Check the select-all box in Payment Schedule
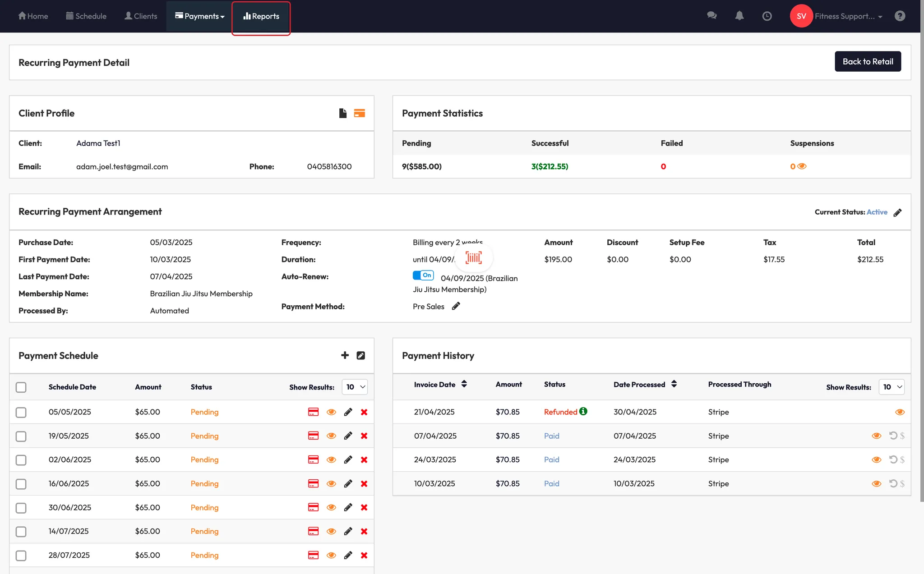 pyautogui.click(x=21, y=387)
